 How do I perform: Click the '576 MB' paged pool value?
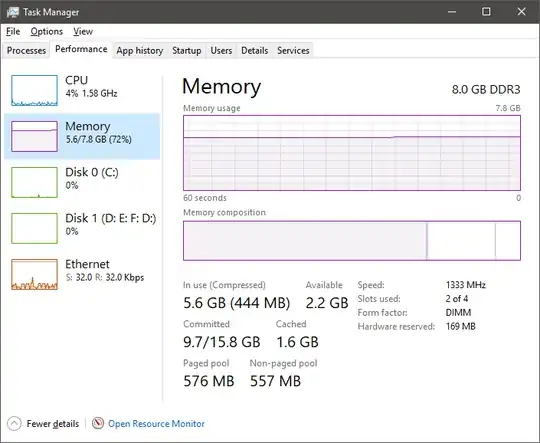(x=209, y=381)
